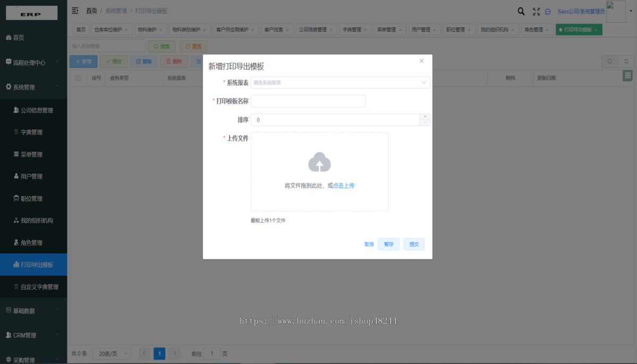The width and height of the screenshot is (637, 364).
Task: Switch to the 用户管理 tab
Action: pos(424,30)
